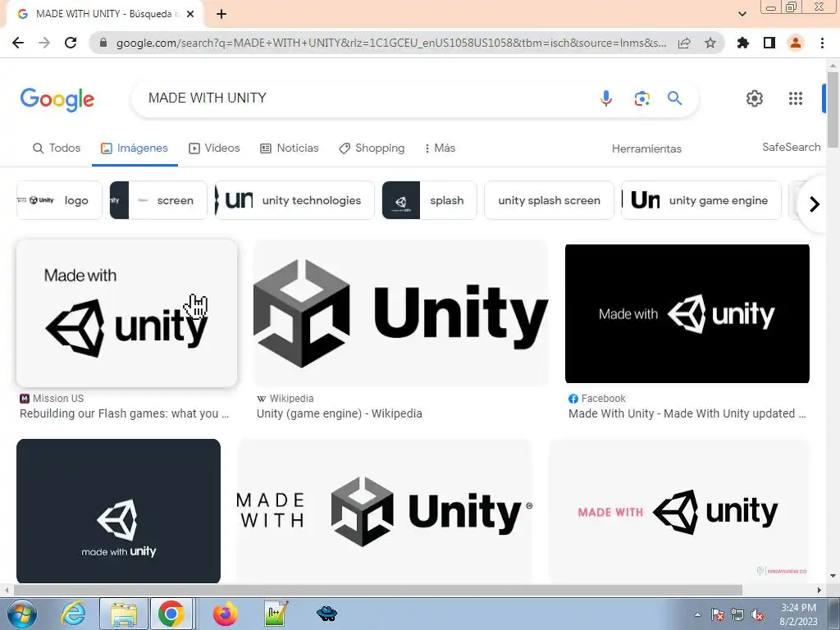Open the Google apps grid
Image resolution: width=840 pixels, height=630 pixels.
click(796, 98)
